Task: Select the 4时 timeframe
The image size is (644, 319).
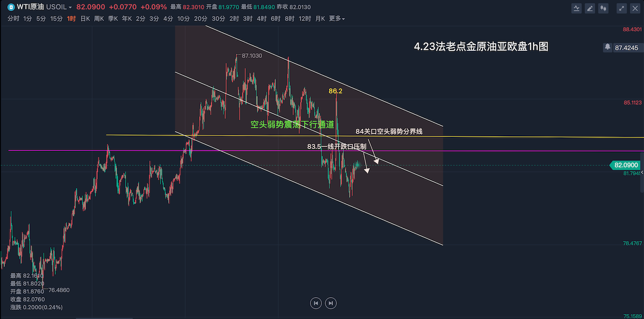Action: [x=262, y=19]
